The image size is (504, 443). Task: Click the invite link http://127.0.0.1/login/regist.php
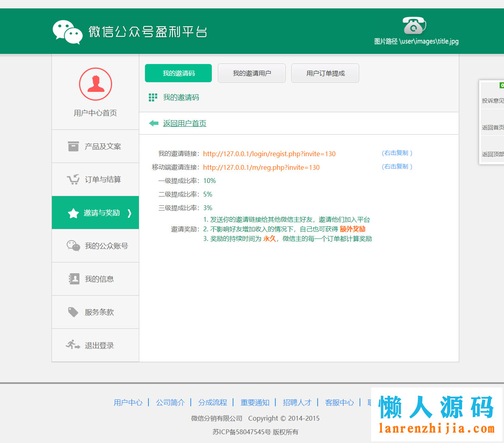[x=269, y=154]
